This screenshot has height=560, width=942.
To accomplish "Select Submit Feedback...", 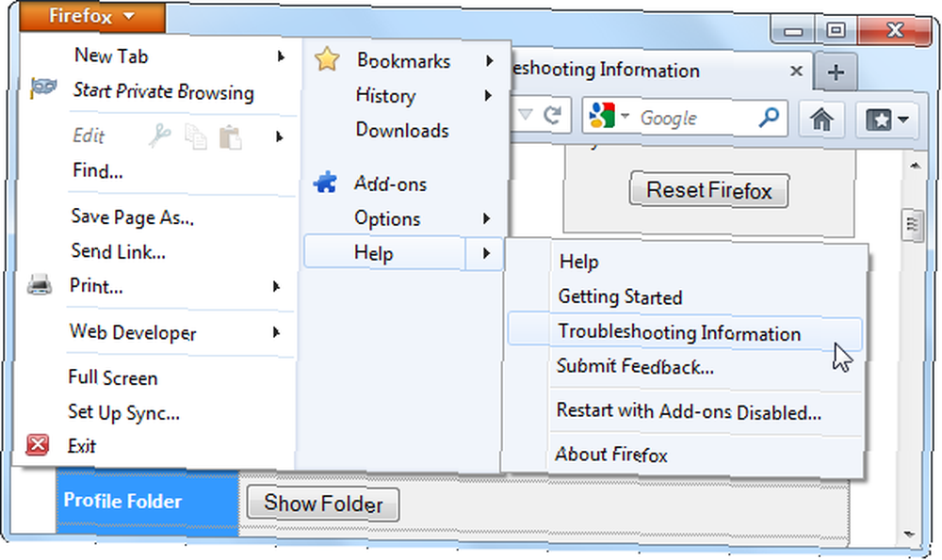I will [x=635, y=366].
